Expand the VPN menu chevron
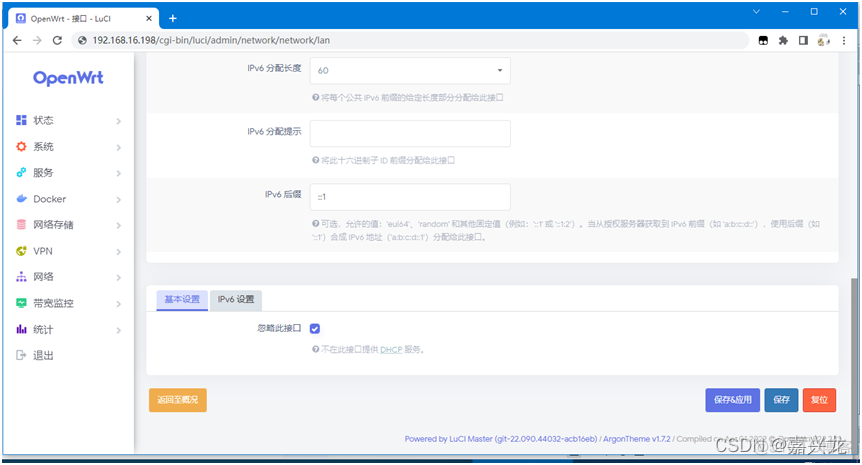The width and height of the screenshot is (862, 465). (119, 252)
